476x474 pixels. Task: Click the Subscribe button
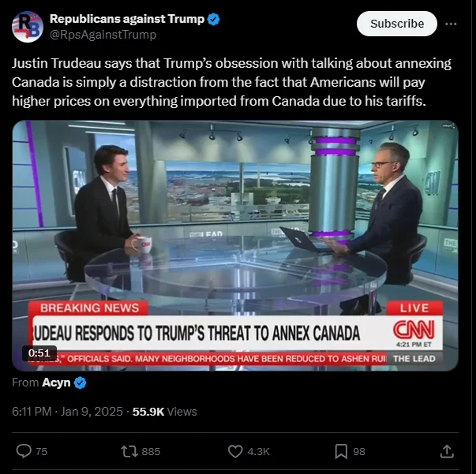[x=397, y=24]
